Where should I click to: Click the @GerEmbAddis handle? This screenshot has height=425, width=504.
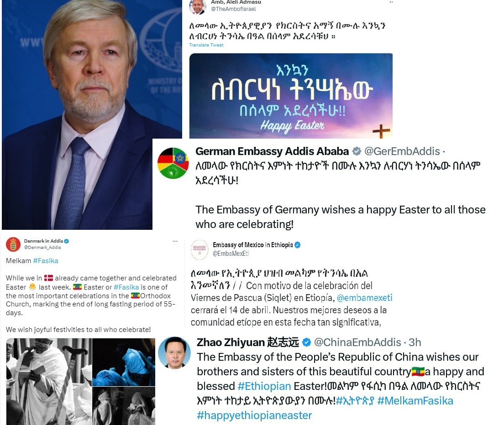coord(402,151)
